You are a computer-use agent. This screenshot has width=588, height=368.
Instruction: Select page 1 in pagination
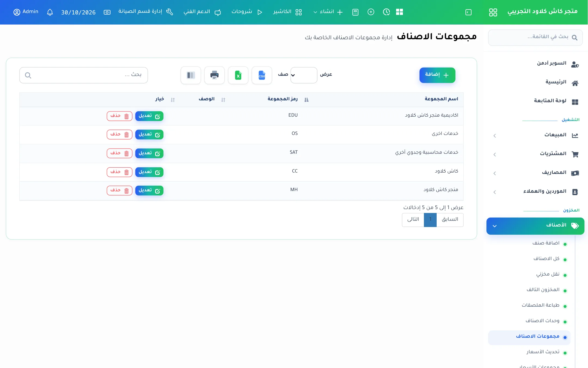pos(430,220)
